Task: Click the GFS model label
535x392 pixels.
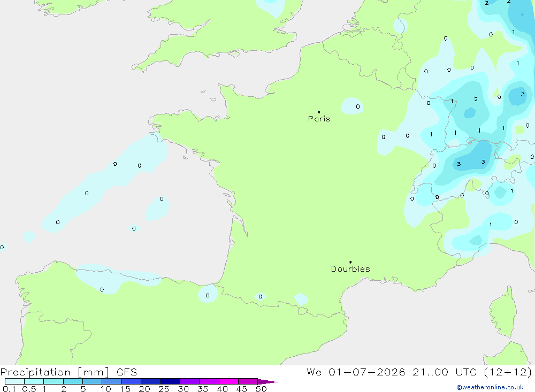Action: [x=127, y=372]
